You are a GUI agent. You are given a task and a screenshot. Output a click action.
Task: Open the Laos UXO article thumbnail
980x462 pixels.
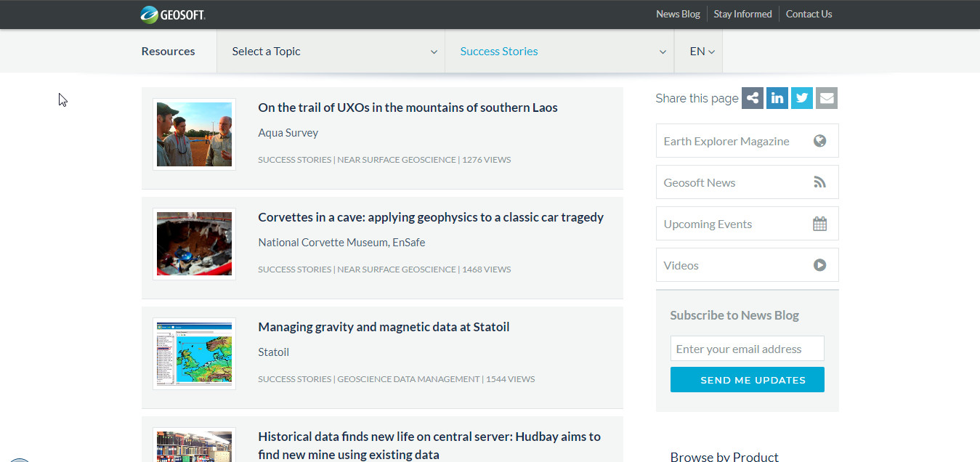pyautogui.click(x=194, y=134)
